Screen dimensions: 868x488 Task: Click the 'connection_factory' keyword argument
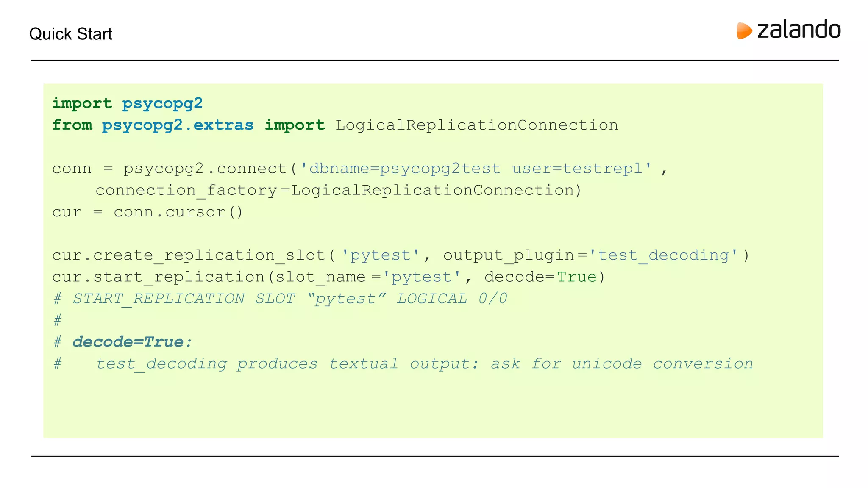point(186,191)
